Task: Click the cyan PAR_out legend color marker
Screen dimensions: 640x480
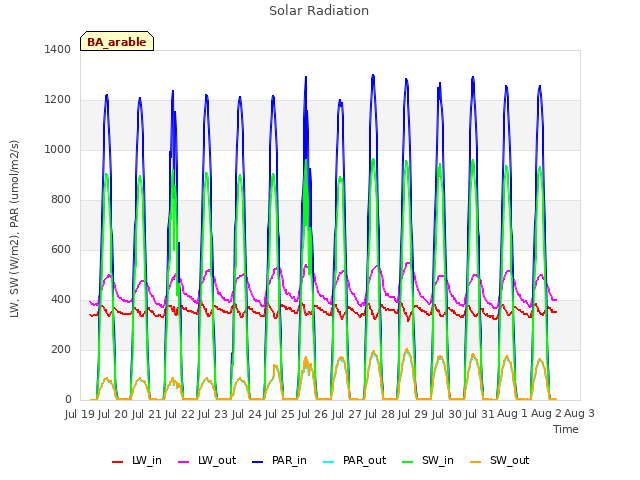Action: click(329, 462)
